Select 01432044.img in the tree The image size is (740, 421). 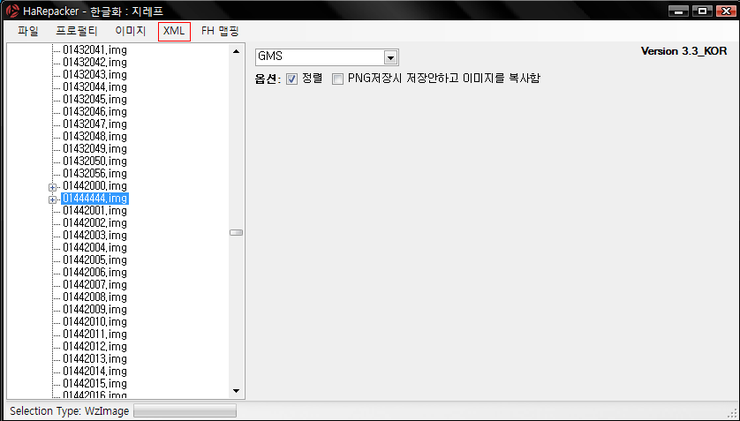click(95, 87)
